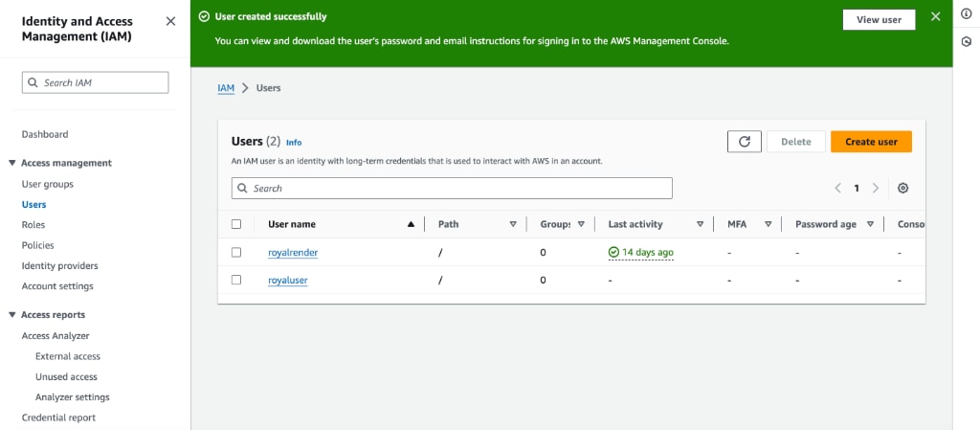This screenshot has height=430, width=980.
Task: Select Users in sidebar navigation
Action: tap(33, 204)
